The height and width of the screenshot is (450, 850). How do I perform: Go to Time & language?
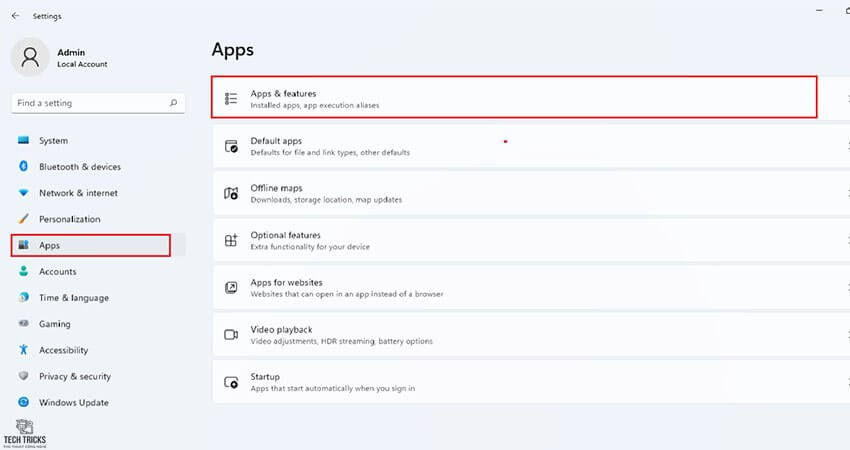point(99,297)
